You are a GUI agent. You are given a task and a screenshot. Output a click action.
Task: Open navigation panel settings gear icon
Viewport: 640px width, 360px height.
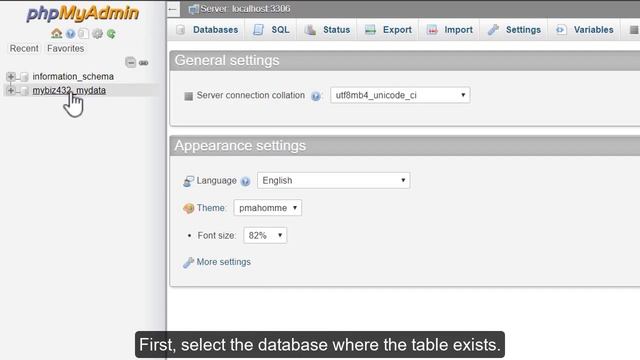pos(97,34)
